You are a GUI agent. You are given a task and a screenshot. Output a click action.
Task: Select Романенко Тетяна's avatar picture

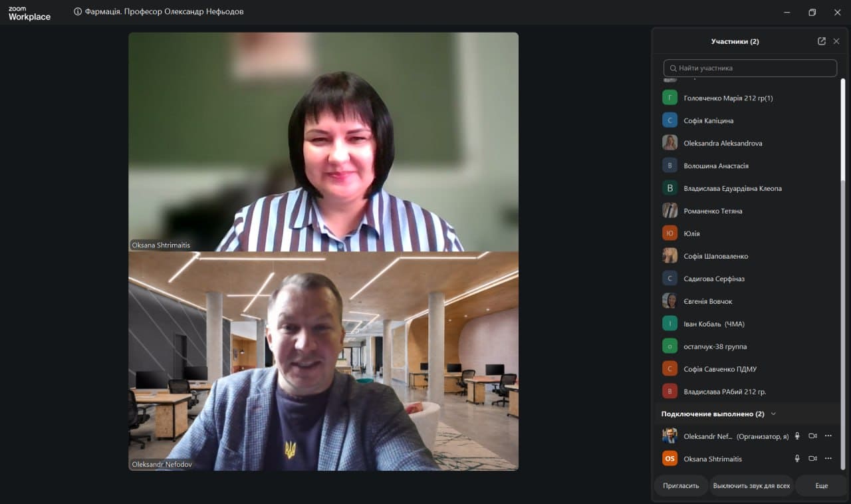tap(670, 211)
